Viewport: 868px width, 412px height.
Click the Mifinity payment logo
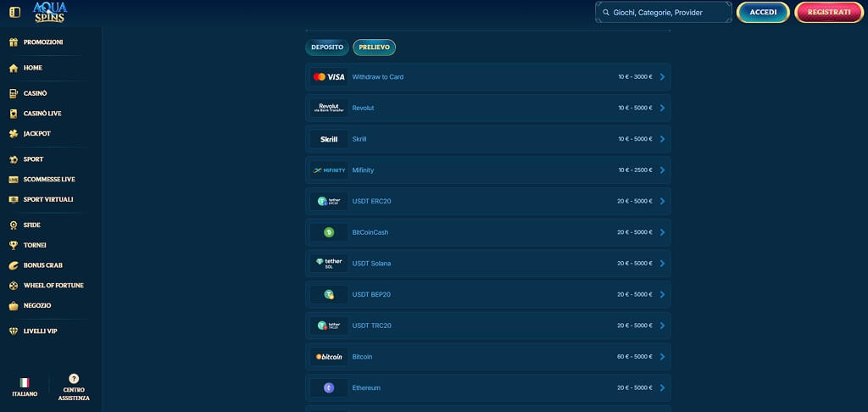coord(329,170)
